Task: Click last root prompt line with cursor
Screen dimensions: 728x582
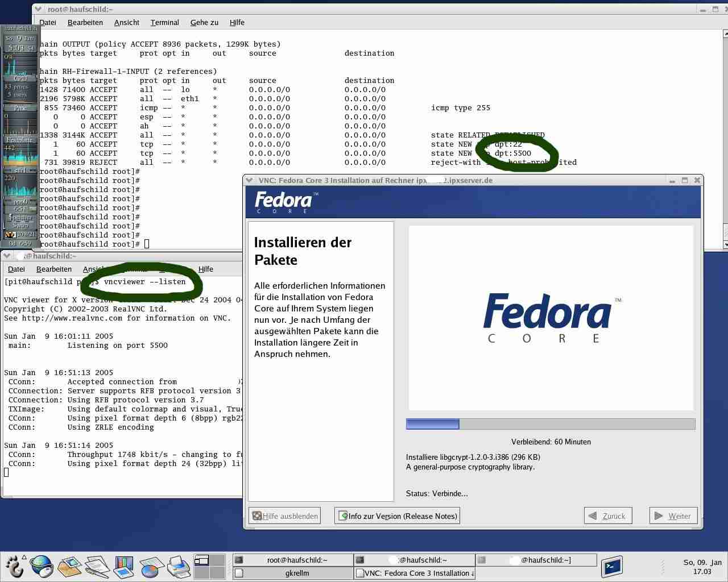Action: [x=94, y=244]
